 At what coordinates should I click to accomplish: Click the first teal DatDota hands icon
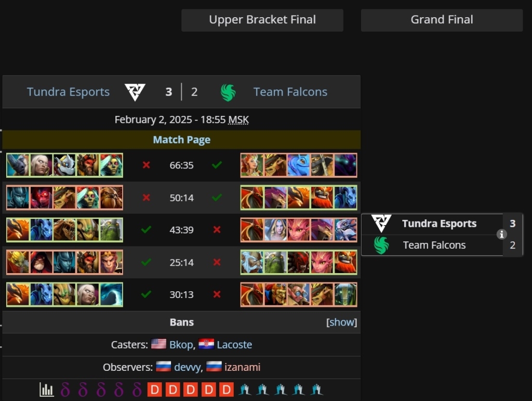click(245, 390)
